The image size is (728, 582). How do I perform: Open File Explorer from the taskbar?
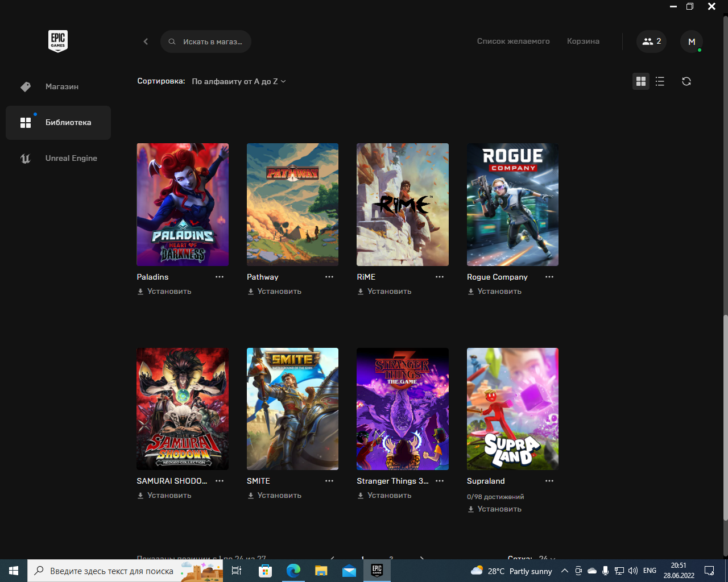[321, 571]
